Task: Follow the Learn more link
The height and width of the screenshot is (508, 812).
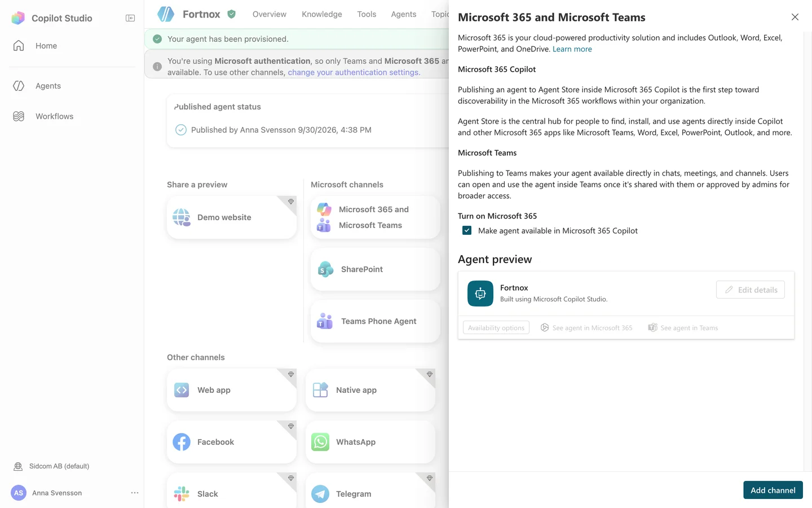Action: pos(572,49)
